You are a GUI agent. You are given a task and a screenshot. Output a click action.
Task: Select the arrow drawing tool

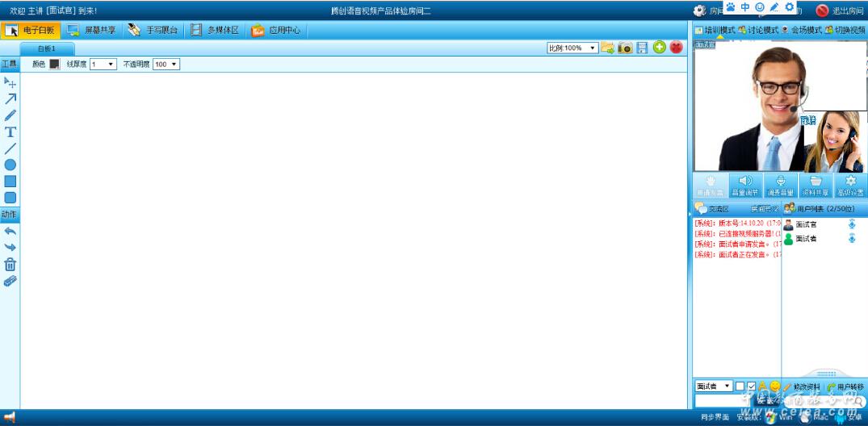10,98
